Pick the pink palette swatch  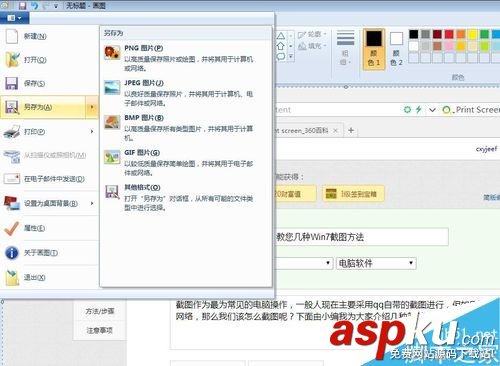point(449,46)
